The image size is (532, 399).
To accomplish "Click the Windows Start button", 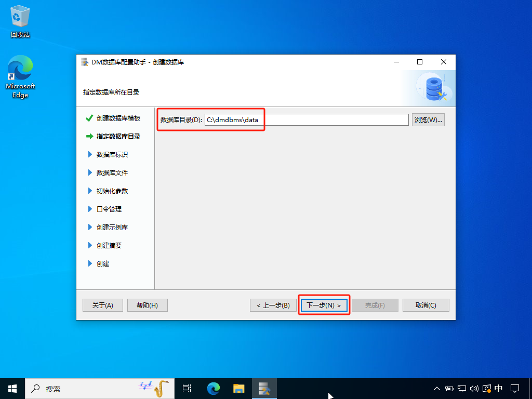I will coord(12,389).
